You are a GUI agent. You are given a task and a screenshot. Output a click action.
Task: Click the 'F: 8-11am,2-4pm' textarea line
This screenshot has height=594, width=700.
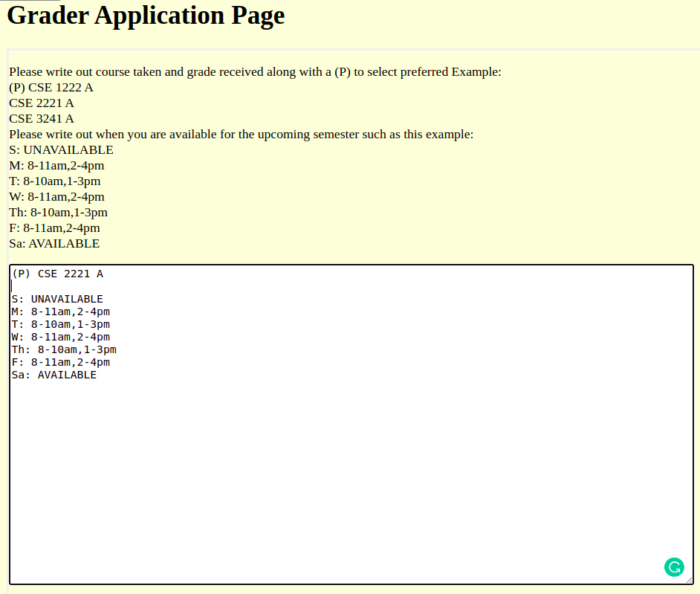59,362
